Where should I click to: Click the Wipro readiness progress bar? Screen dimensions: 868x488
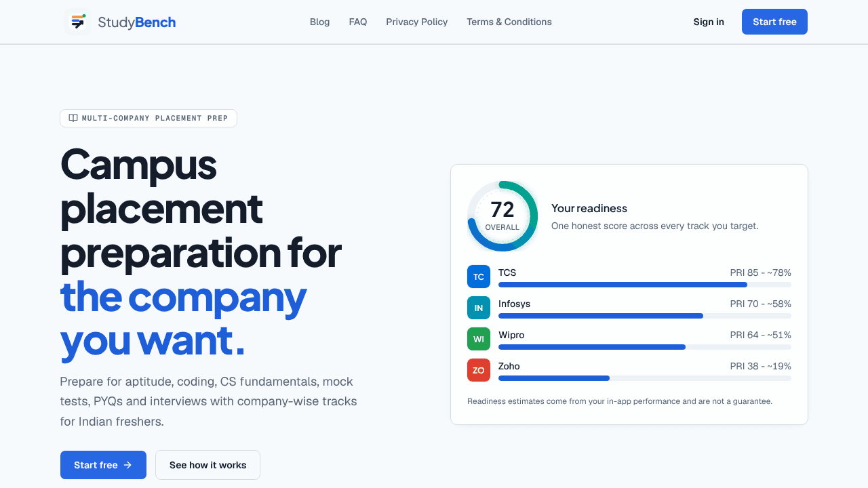pyautogui.click(x=645, y=347)
